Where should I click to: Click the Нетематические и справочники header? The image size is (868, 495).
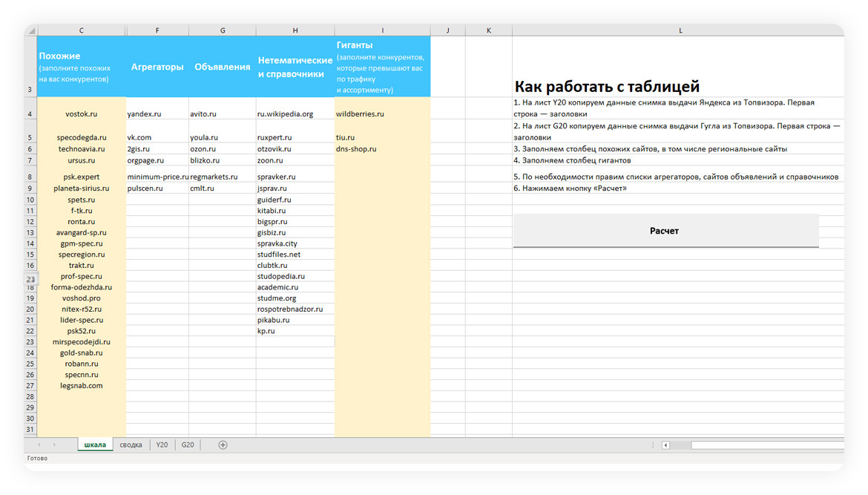tap(295, 67)
